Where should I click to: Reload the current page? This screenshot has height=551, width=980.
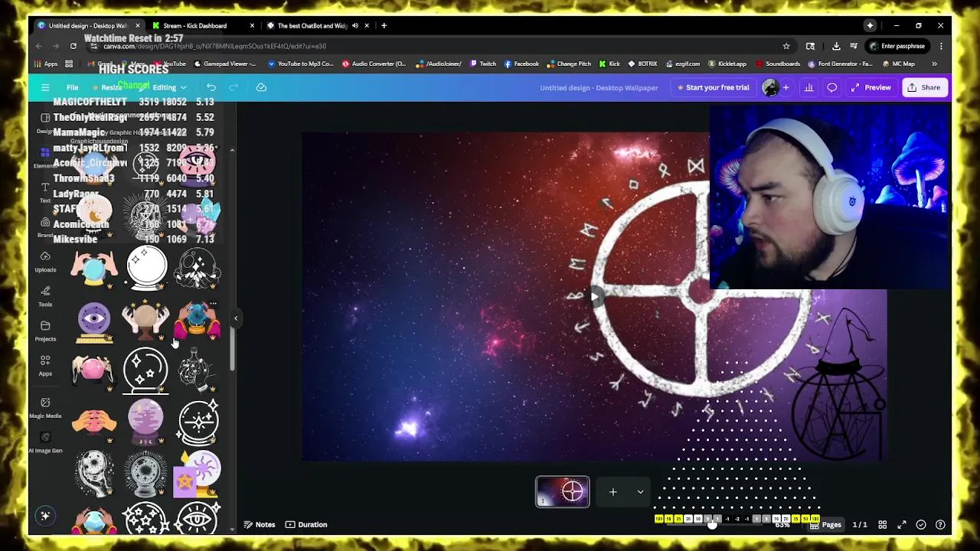[73, 46]
